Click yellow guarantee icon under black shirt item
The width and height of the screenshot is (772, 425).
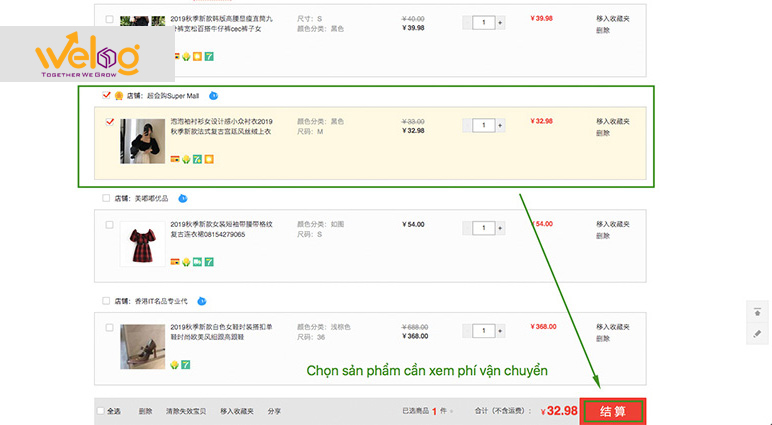(186, 159)
